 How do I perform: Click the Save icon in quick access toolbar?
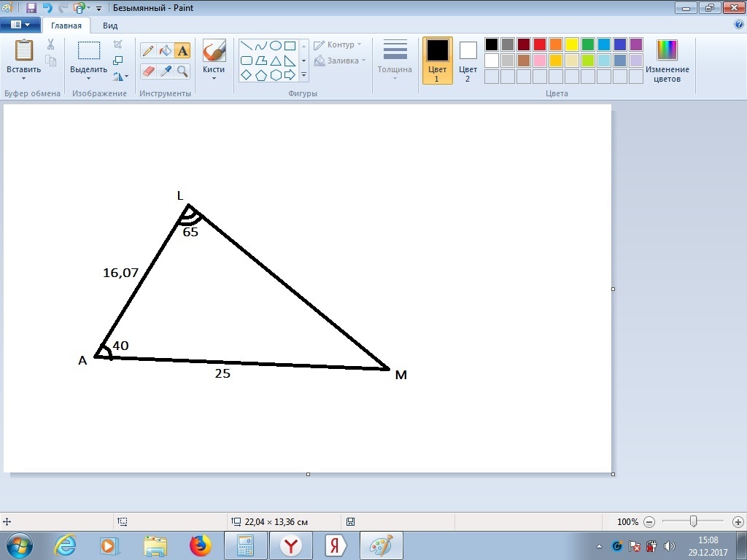[x=31, y=8]
